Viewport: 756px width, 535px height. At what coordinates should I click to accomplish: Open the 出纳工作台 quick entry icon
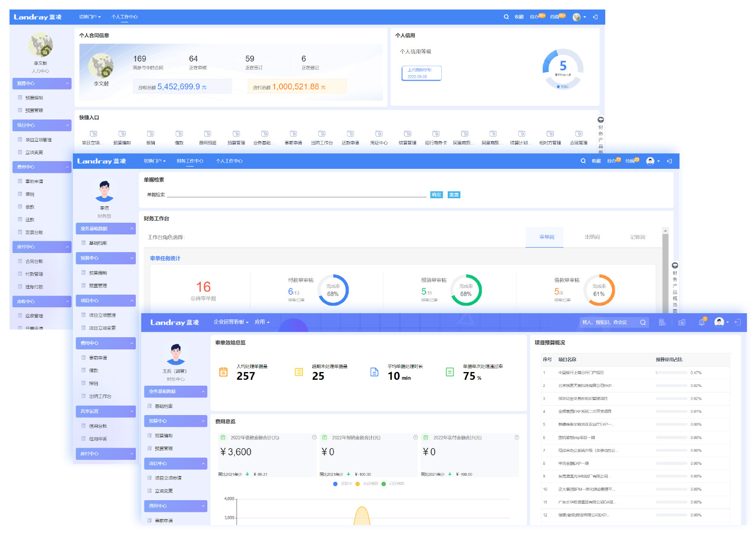coord(322,134)
